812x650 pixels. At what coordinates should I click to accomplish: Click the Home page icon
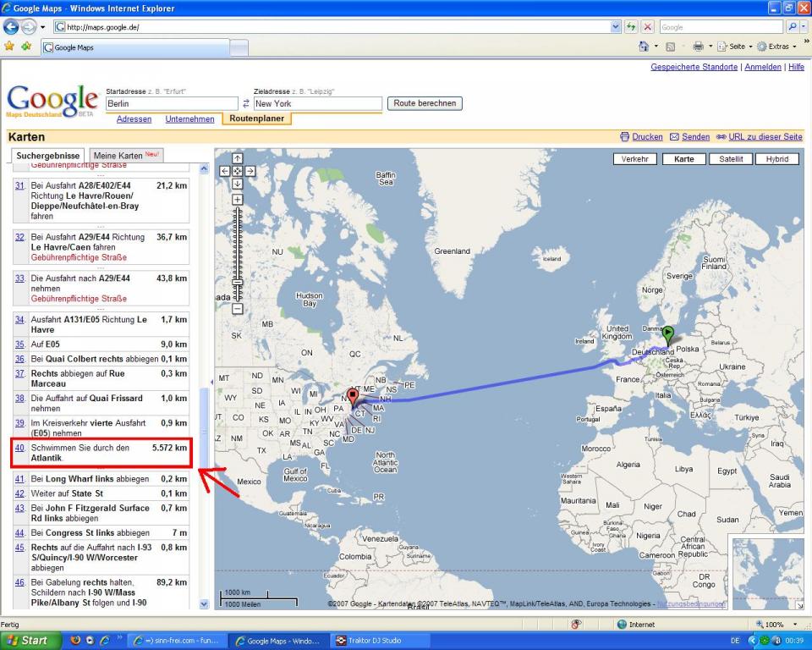tap(644, 47)
